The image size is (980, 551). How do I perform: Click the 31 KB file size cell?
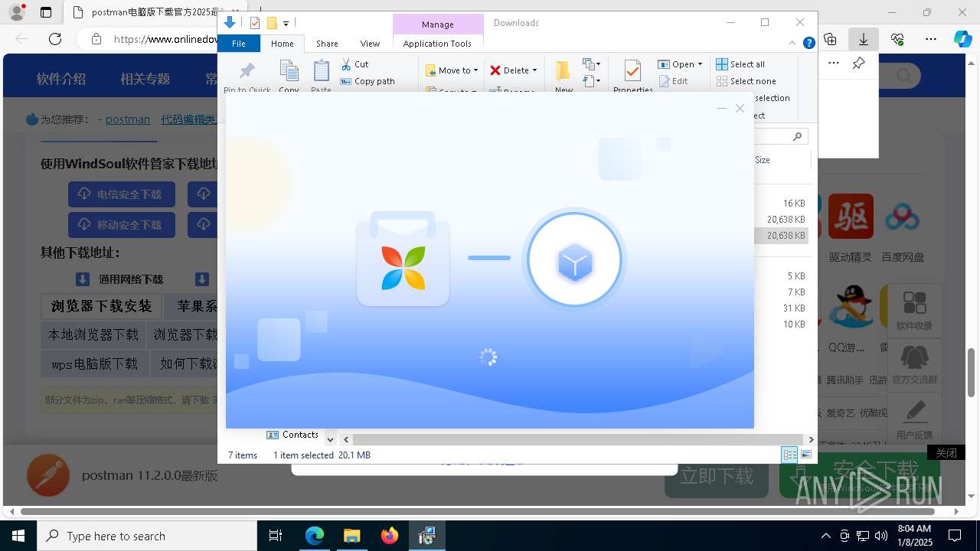(x=794, y=308)
